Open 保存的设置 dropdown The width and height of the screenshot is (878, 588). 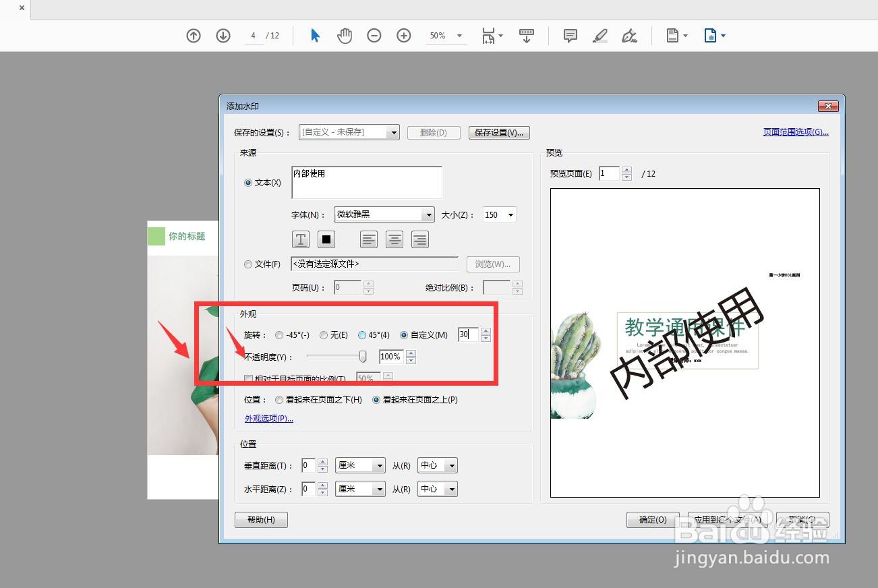(x=349, y=132)
